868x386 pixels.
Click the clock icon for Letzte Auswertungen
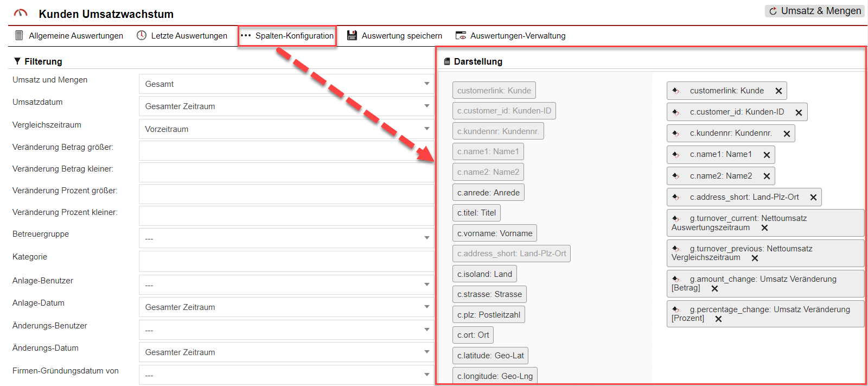tap(142, 36)
